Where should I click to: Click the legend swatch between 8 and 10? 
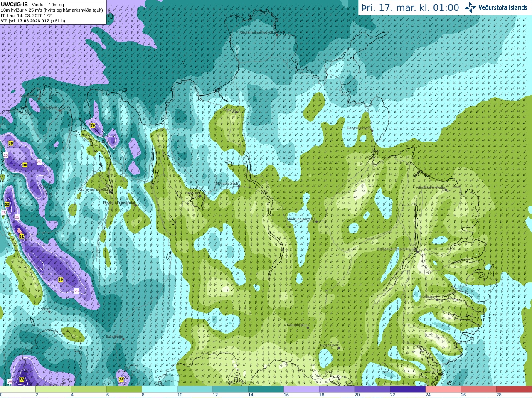pyautogui.click(x=160, y=389)
